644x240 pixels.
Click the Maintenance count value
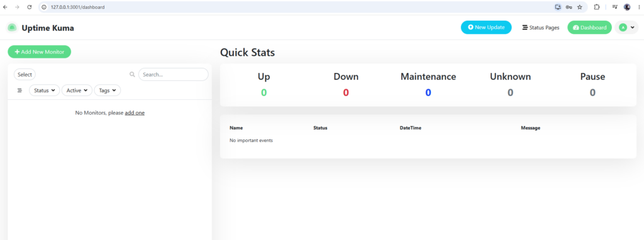click(428, 93)
